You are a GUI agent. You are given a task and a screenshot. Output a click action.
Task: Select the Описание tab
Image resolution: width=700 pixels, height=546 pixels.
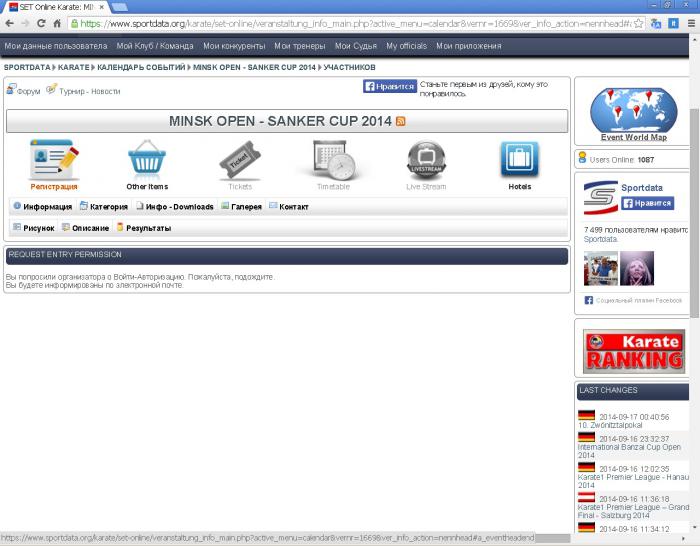(86, 228)
